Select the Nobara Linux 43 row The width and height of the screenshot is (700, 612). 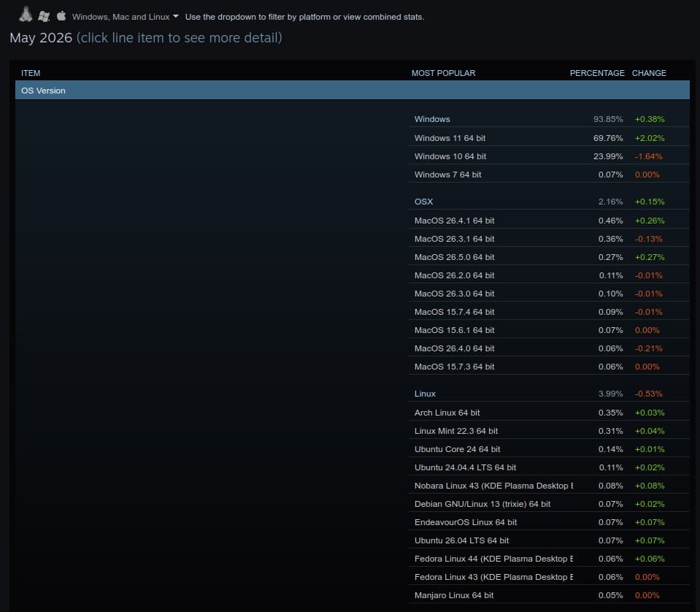tap(549, 486)
